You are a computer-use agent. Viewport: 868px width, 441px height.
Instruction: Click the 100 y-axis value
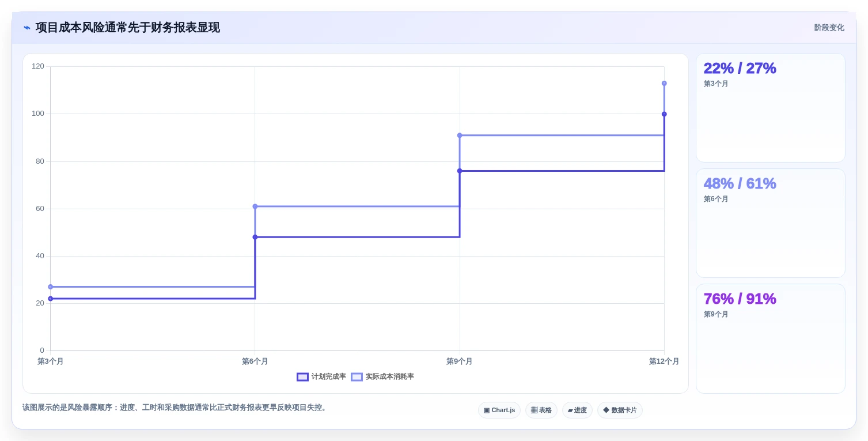[x=38, y=114]
